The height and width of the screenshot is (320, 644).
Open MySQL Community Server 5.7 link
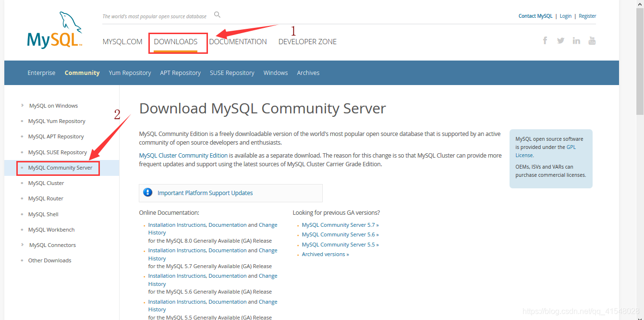pyautogui.click(x=340, y=225)
